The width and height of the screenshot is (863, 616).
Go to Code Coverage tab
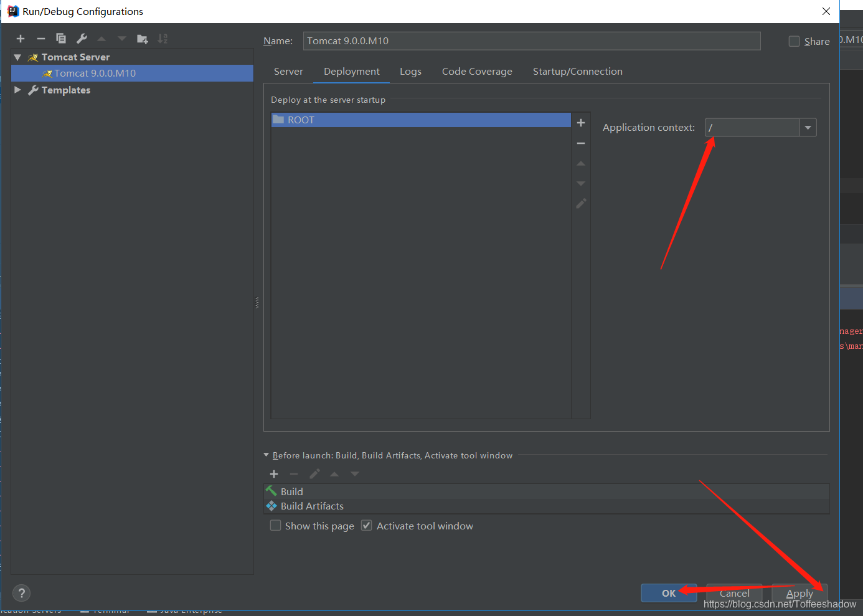click(477, 72)
